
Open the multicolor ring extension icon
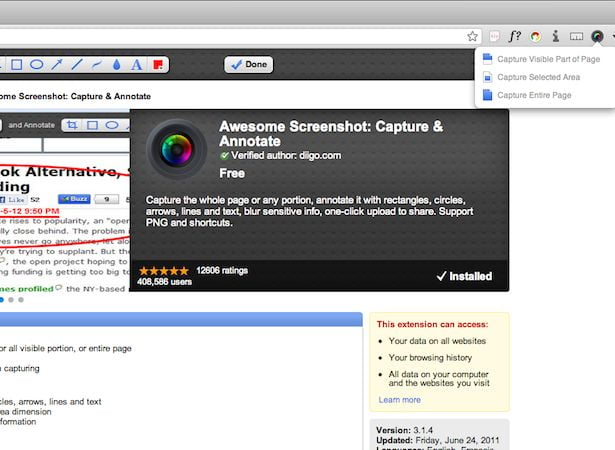pos(535,37)
